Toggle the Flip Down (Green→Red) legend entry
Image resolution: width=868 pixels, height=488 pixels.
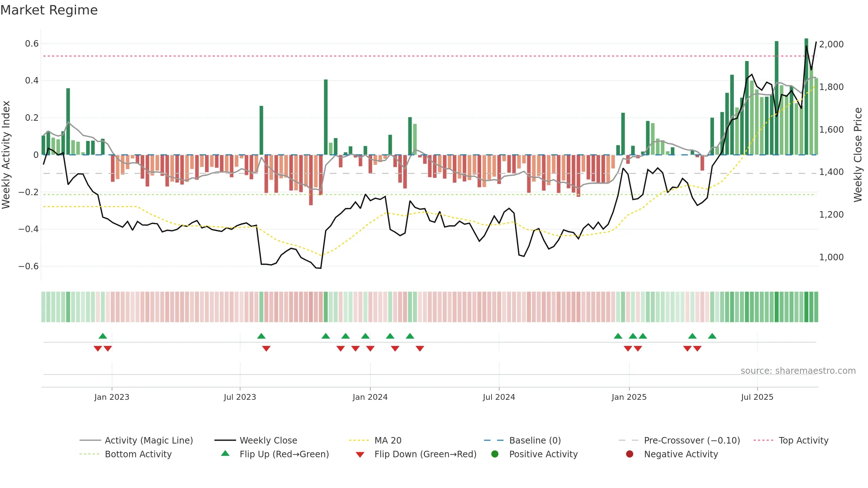point(416,454)
